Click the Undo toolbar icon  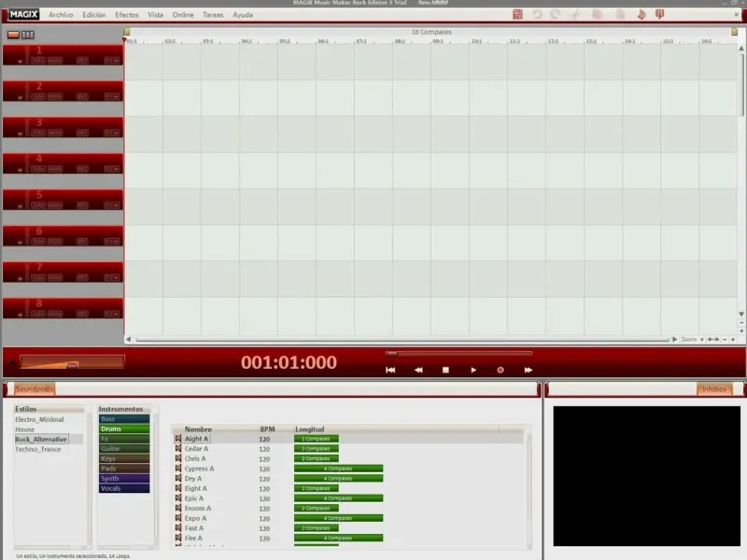(x=538, y=14)
